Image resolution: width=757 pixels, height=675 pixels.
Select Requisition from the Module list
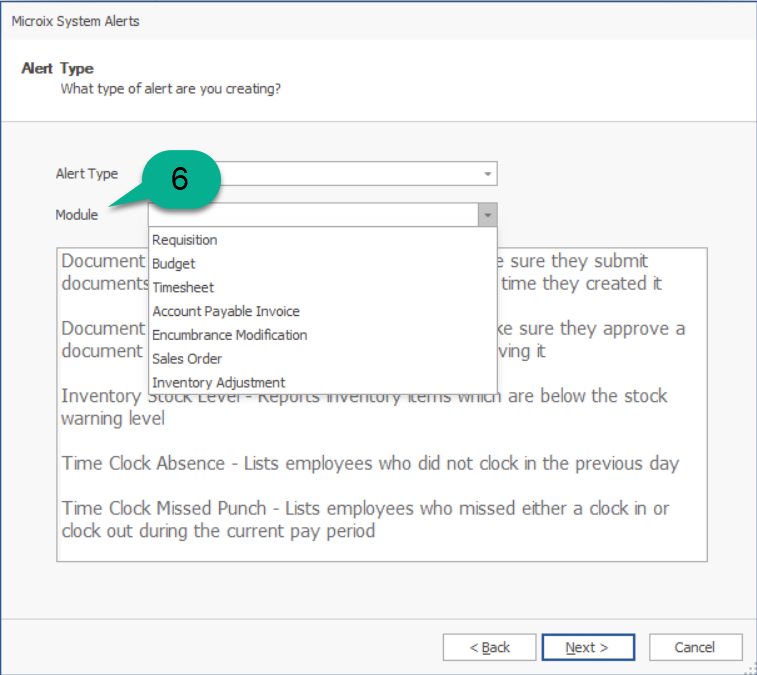click(185, 240)
